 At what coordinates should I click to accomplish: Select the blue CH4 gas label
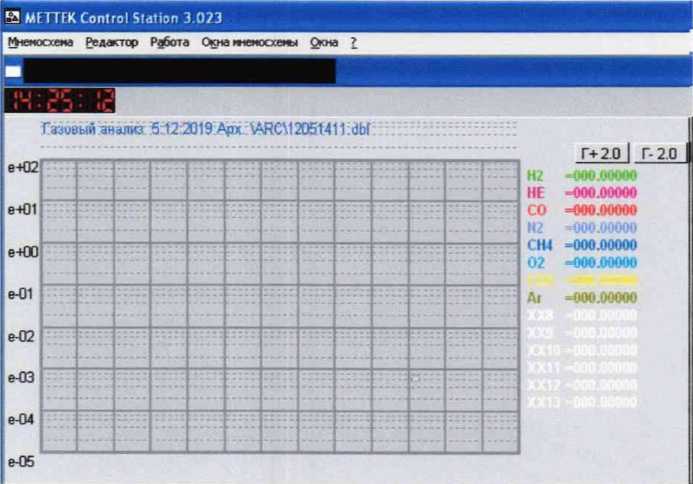pyautogui.click(x=538, y=244)
